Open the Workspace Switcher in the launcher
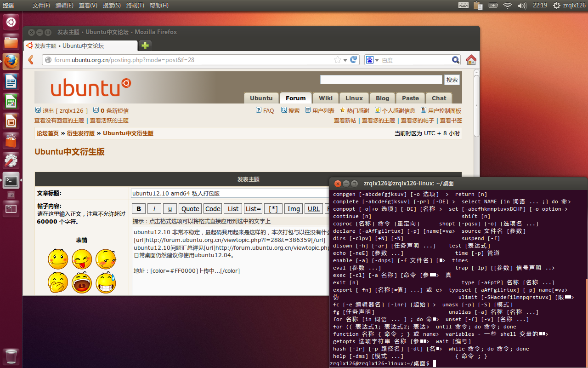Image resolution: width=588 pixels, height=368 pixels. tap(11, 209)
